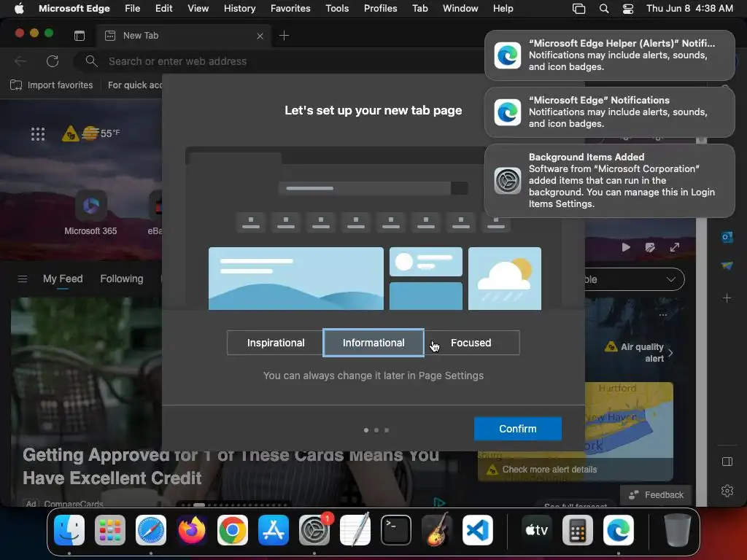The width and height of the screenshot is (747, 560).
Task: Open the File menu
Action: (x=133, y=8)
